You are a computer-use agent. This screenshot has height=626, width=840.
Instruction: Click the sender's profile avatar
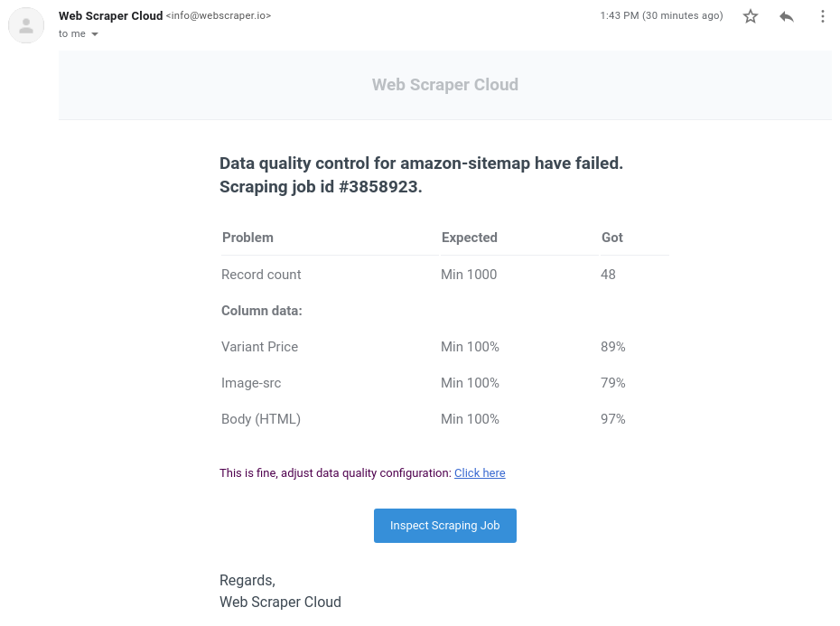point(26,25)
